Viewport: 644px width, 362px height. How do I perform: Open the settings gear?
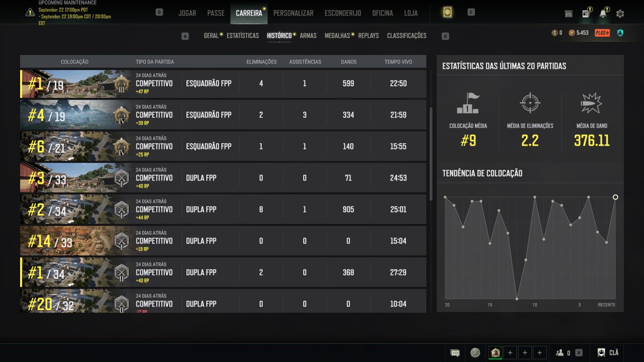[620, 14]
